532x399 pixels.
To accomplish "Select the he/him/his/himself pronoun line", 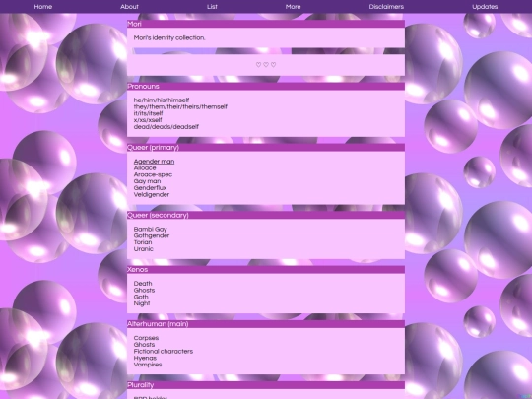I will tap(162, 100).
